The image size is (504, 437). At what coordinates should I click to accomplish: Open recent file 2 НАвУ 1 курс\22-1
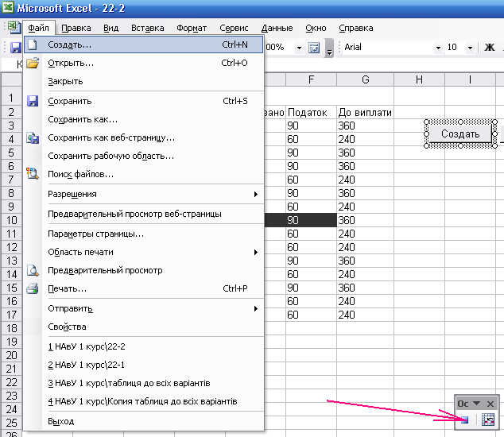144,365
